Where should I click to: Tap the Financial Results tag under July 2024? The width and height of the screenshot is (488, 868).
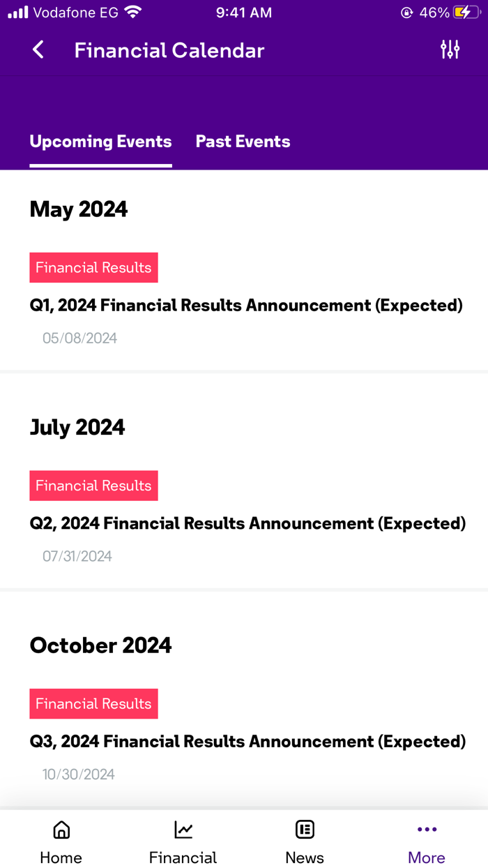pos(93,486)
